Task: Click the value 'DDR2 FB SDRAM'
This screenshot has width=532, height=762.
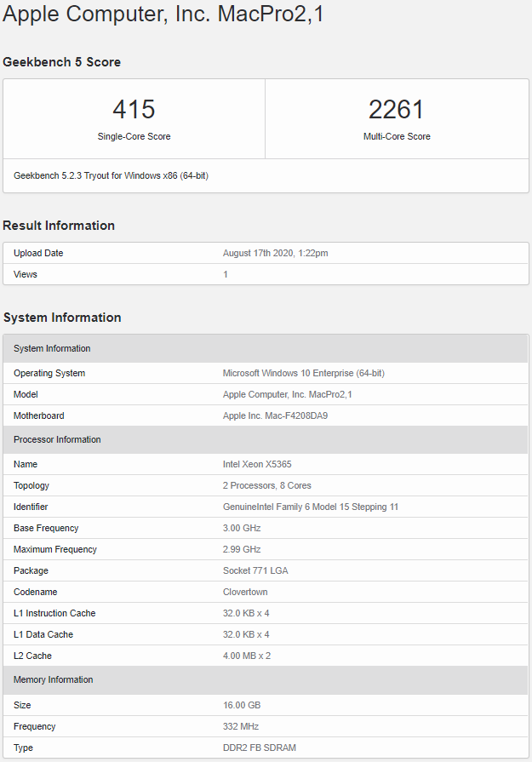Action: 260,748
